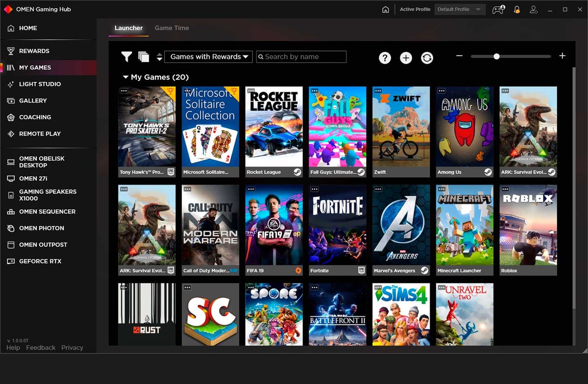
Task: Open the help question mark icon
Action: [x=385, y=58]
